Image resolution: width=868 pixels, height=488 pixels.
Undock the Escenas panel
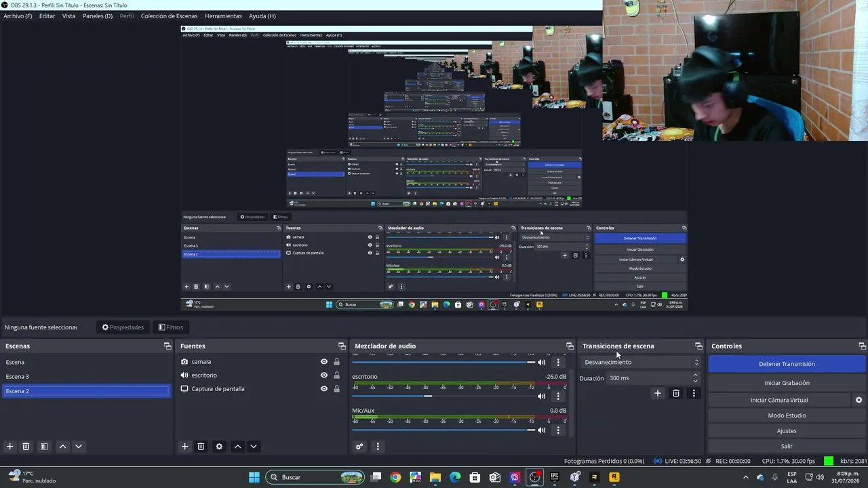(x=167, y=346)
